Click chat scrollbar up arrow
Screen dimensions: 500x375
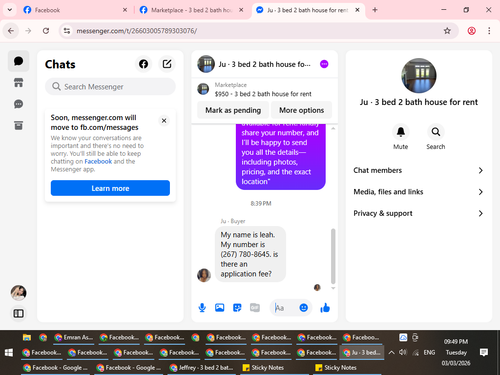(x=333, y=128)
